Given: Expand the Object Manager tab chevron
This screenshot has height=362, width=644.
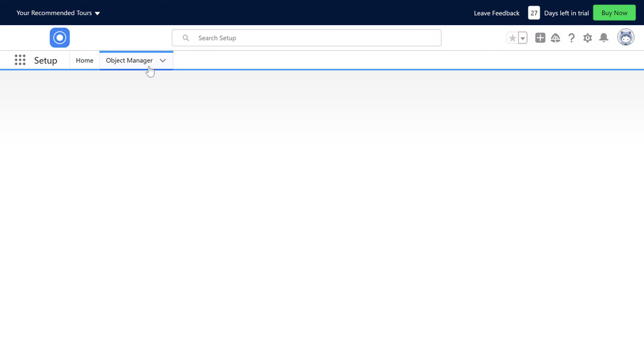Looking at the screenshot, I should (x=163, y=60).
